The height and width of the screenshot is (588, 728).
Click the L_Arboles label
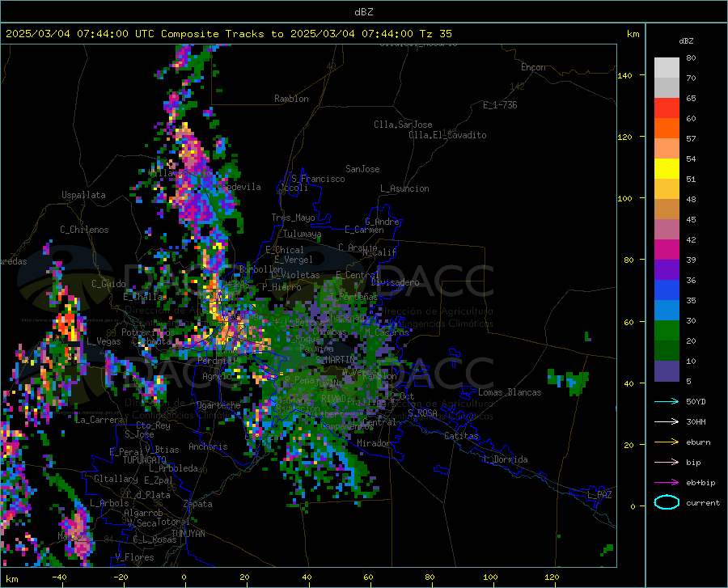pos(109,503)
